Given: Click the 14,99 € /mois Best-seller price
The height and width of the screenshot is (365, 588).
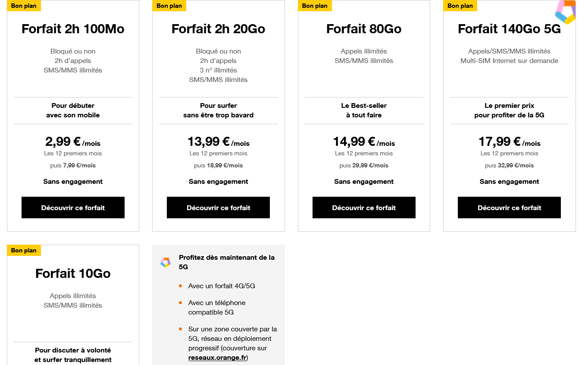Looking at the screenshot, I should [364, 142].
